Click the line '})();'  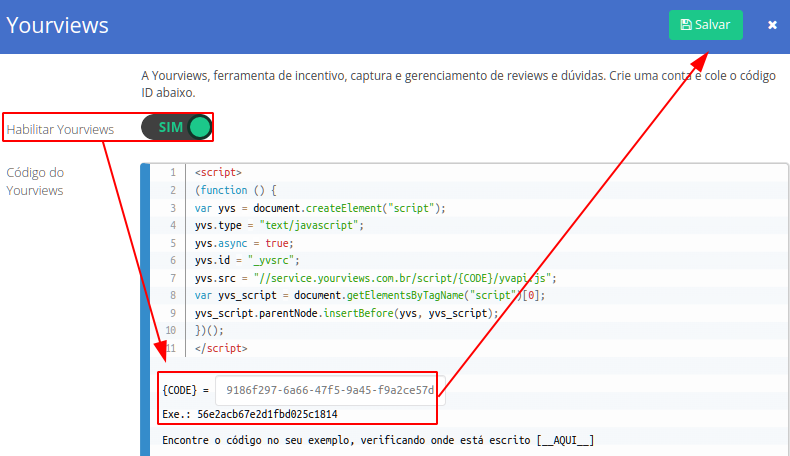tap(209, 331)
